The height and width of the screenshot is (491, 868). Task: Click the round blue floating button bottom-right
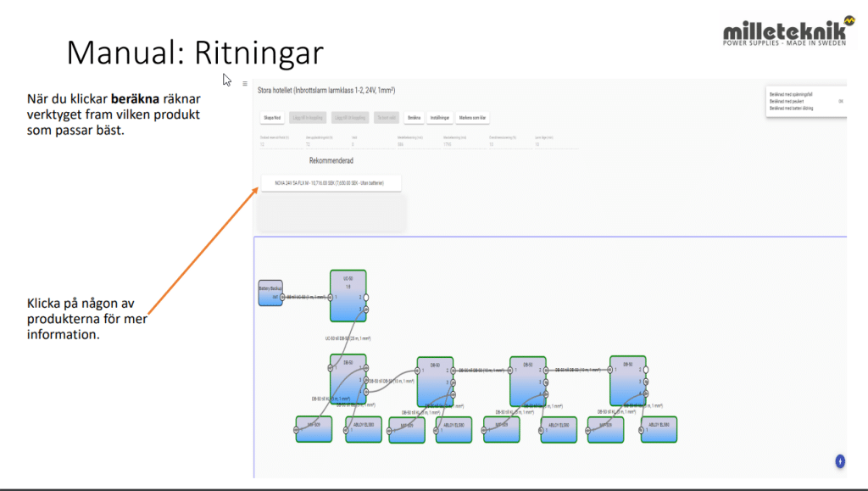[x=840, y=460]
